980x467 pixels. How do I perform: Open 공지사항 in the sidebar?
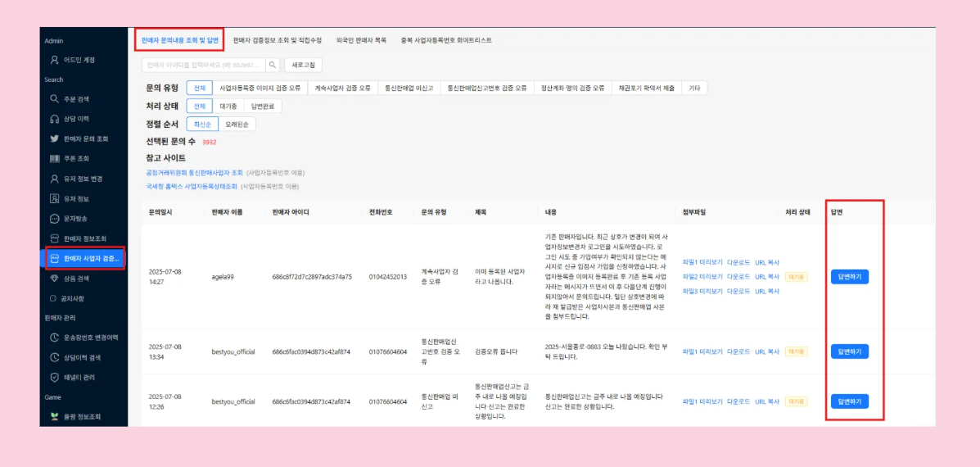[76, 298]
